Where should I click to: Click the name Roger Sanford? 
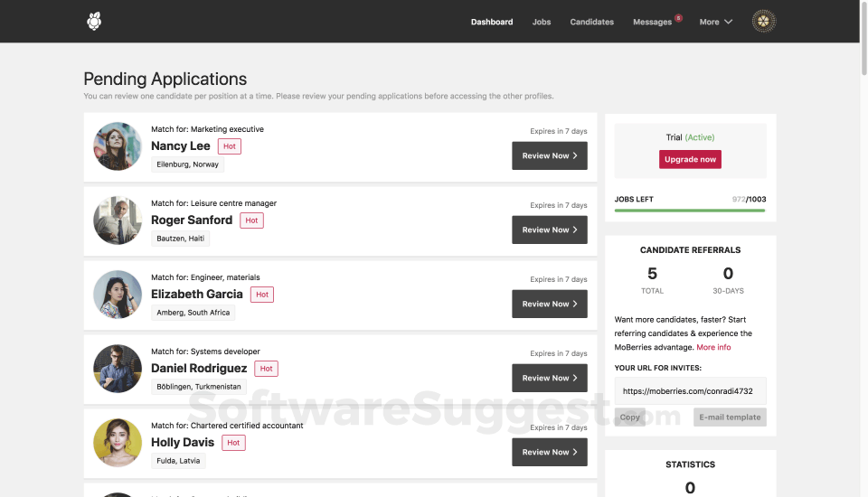point(192,220)
